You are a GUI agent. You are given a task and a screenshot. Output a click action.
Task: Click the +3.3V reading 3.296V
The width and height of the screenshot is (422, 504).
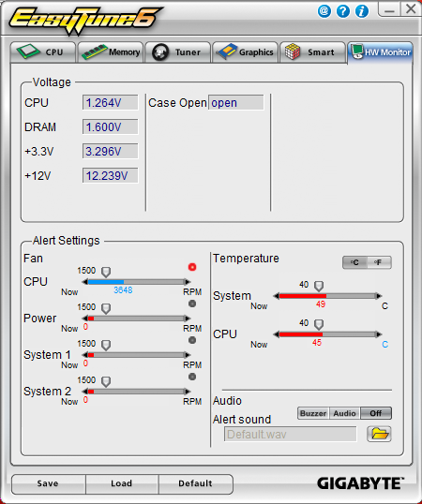pyautogui.click(x=111, y=151)
